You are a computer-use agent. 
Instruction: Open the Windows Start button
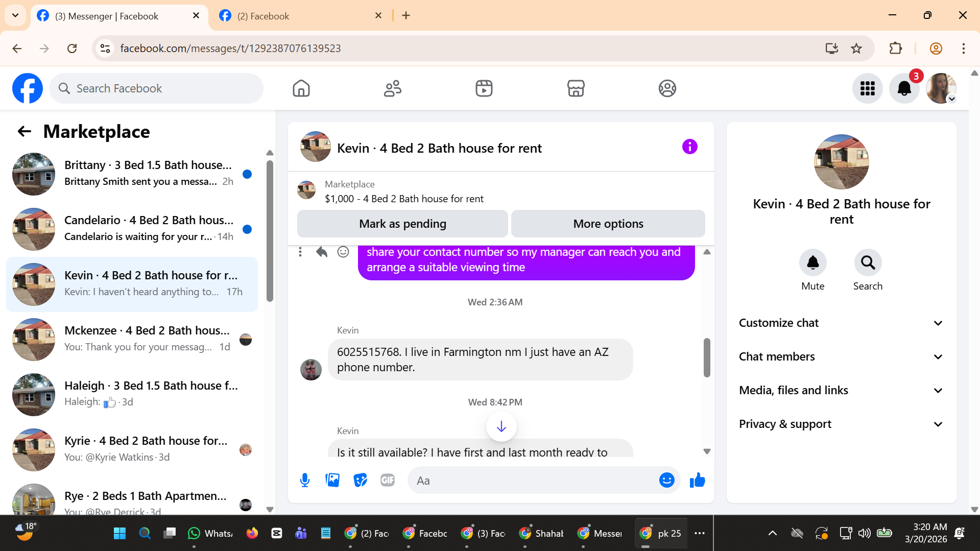[x=119, y=533]
